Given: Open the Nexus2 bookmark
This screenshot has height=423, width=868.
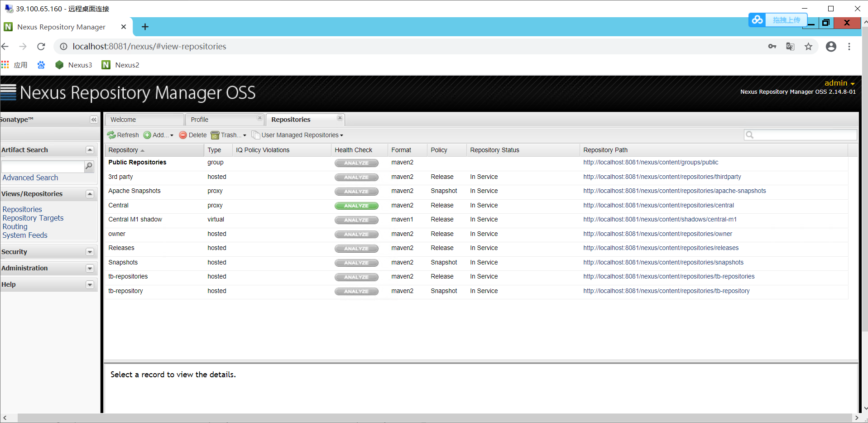Looking at the screenshot, I should click(x=120, y=65).
